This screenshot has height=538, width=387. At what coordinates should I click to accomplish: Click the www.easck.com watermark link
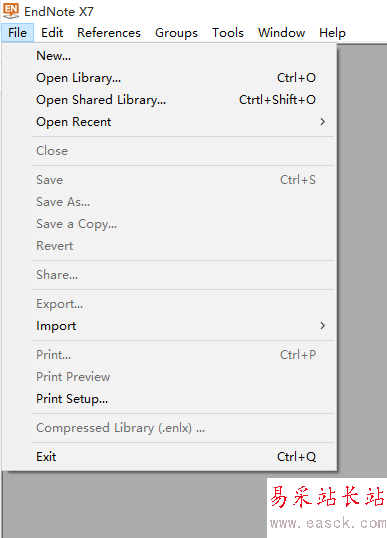pyautogui.click(x=328, y=523)
